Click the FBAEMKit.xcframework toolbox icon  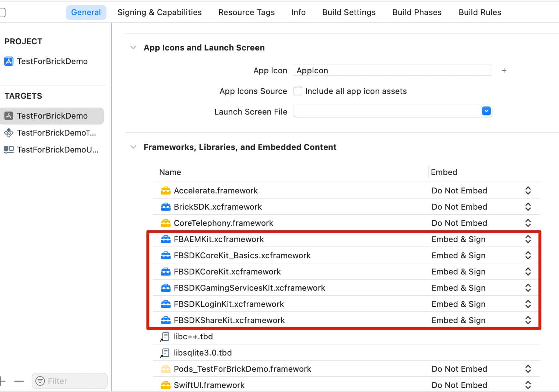point(166,239)
